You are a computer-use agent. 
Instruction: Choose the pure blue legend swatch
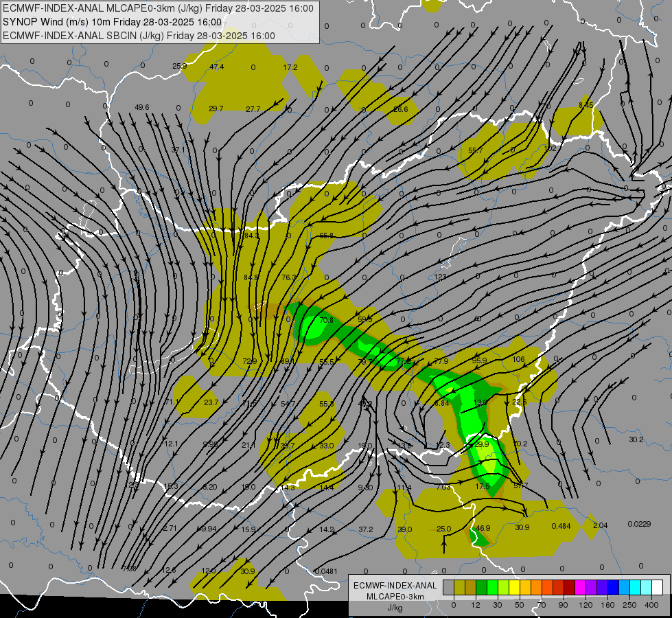[x=613, y=588]
